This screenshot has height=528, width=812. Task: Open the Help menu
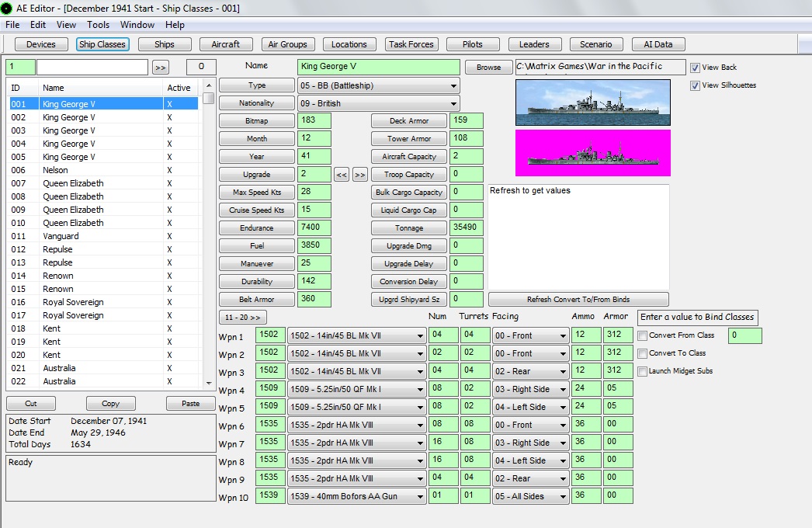pyautogui.click(x=175, y=25)
